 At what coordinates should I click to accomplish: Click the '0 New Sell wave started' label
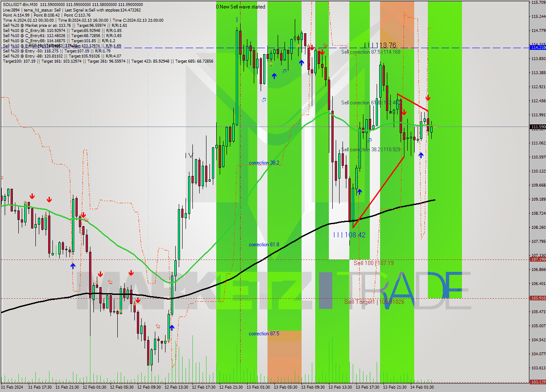[240, 7]
